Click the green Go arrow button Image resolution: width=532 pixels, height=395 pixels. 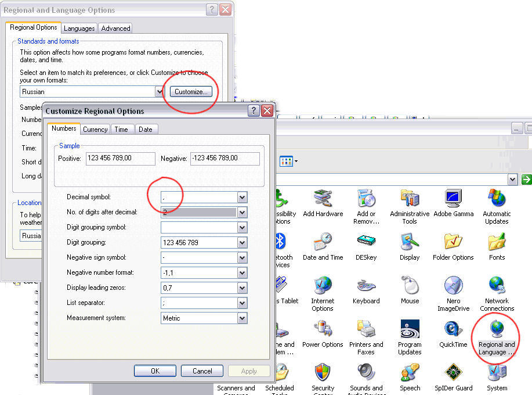pos(526,179)
